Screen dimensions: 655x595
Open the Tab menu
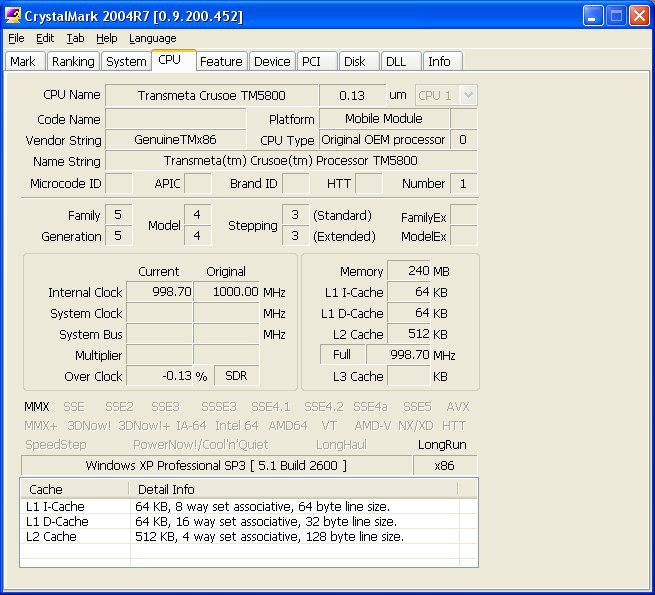(x=75, y=38)
